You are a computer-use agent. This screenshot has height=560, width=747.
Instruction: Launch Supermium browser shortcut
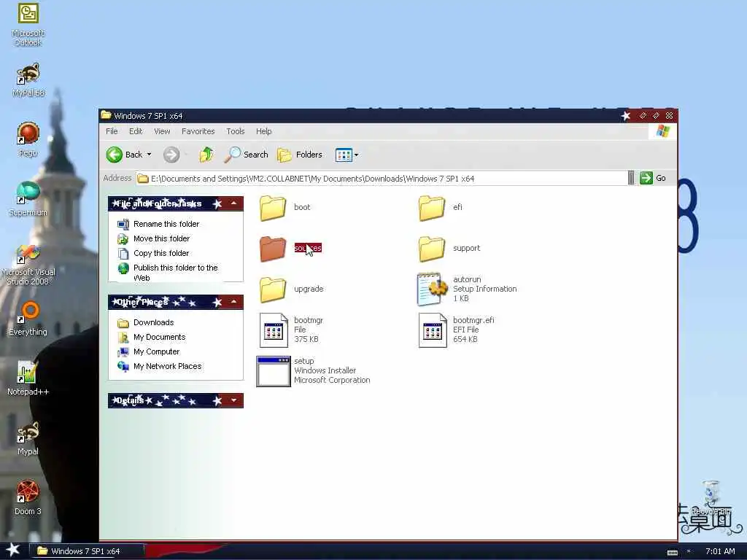click(28, 199)
